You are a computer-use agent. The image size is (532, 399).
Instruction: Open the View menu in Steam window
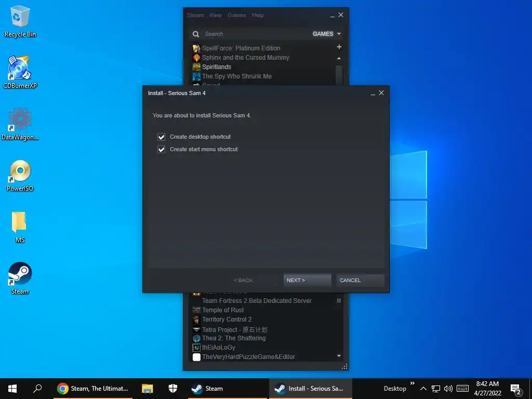tap(215, 15)
